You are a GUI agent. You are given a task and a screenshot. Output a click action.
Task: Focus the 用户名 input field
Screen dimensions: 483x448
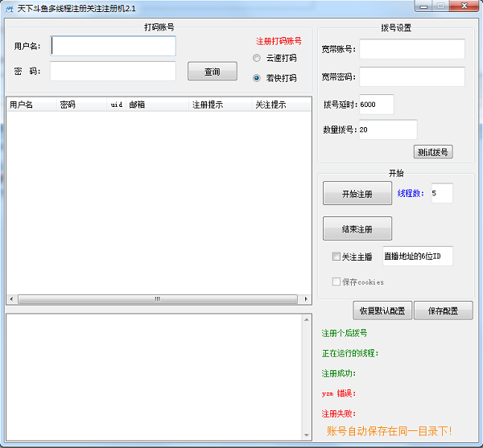(113, 46)
